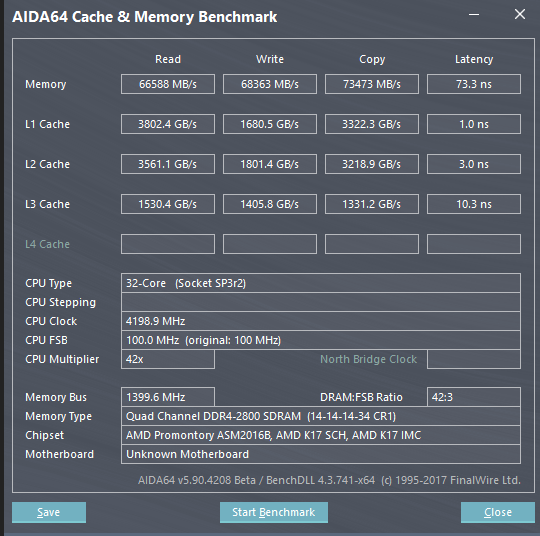Click the L1 Cache Read 3802.4 GB/s cell
This screenshot has height=536, width=540.
coord(168,124)
